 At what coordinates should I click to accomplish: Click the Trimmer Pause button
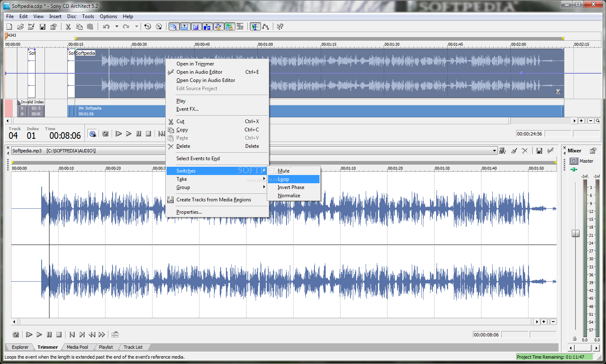49,335
